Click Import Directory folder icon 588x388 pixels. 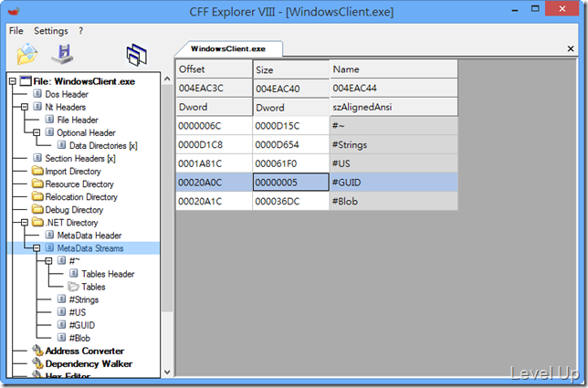[37, 171]
